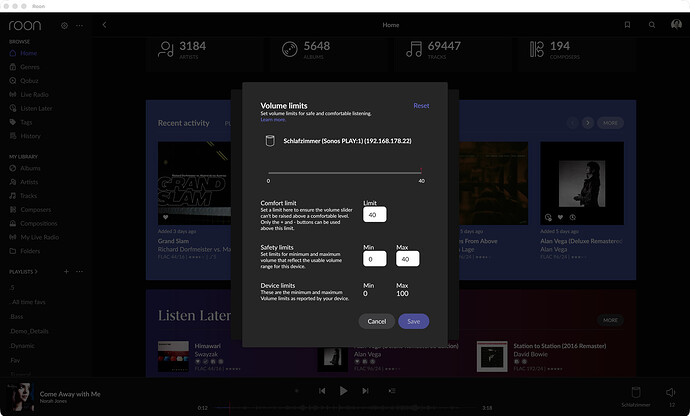Click the bookmark icon in top bar
The width and height of the screenshot is (690, 416).
coord(627,25)
